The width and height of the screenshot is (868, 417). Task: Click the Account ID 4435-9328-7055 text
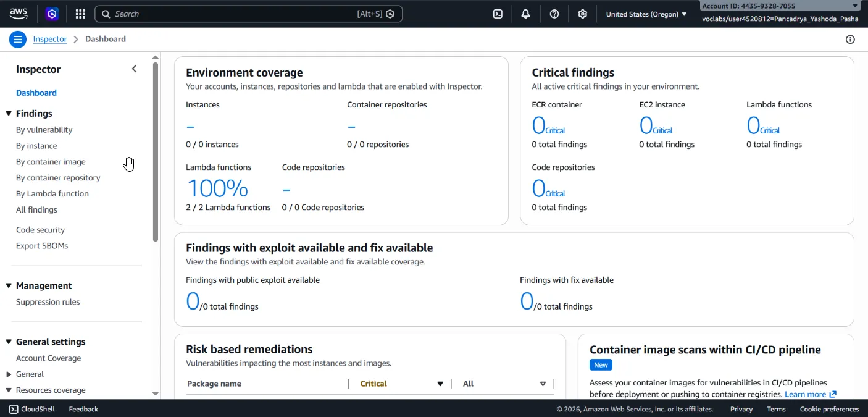click(x=749, y=6)
